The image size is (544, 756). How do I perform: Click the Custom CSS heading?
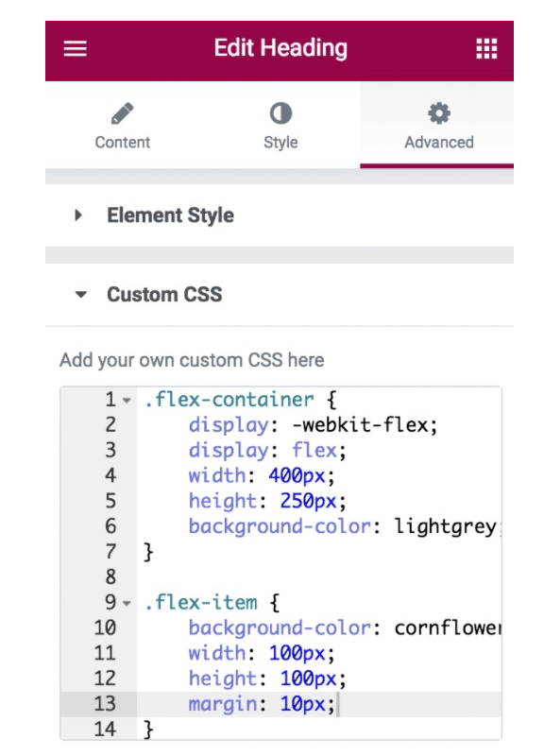coord(164,294)
